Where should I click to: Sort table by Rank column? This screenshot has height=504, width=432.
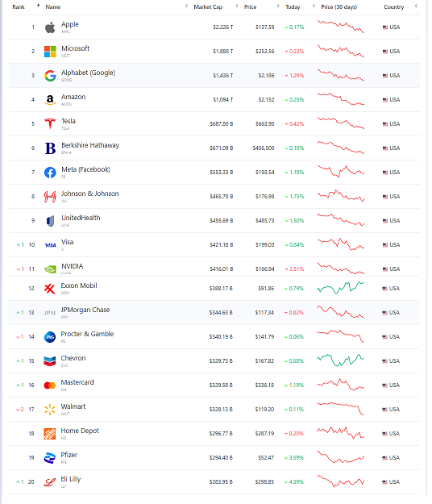(19, 6)
